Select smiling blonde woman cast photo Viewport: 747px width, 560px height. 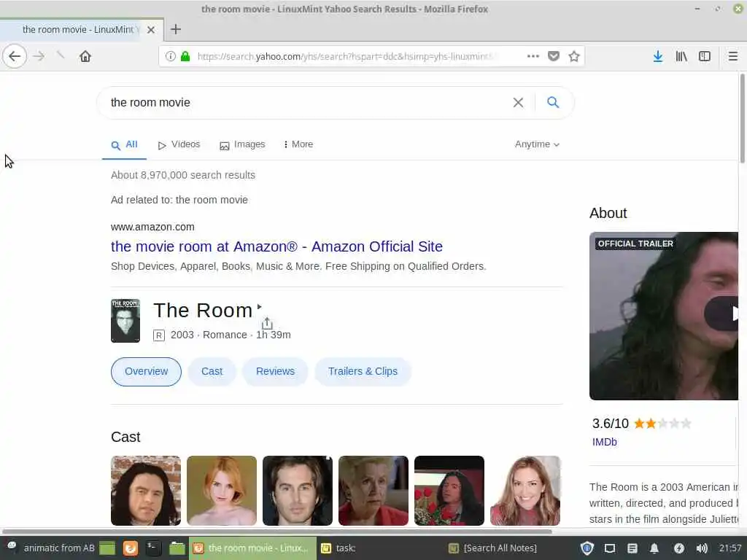(x=525, y=491)
